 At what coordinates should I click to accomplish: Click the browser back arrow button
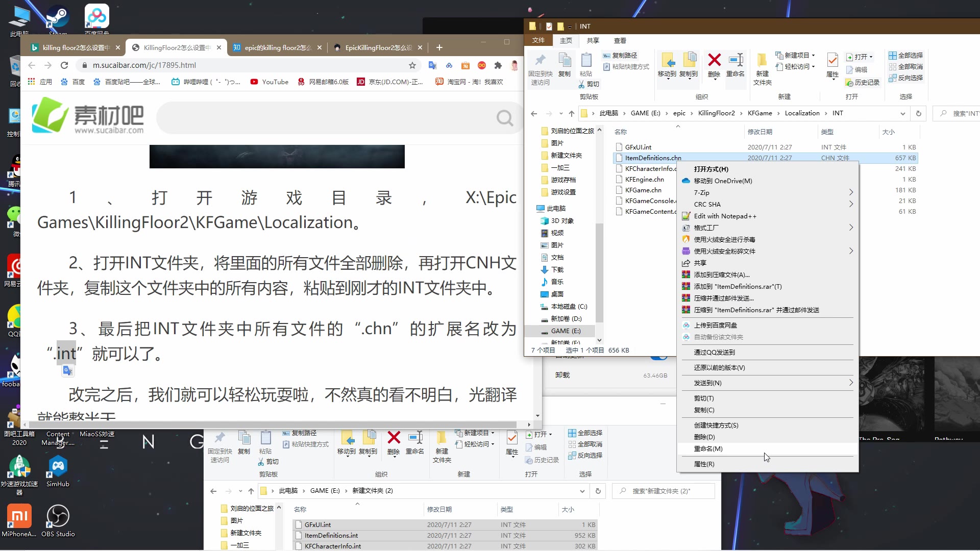click(31, 65)
